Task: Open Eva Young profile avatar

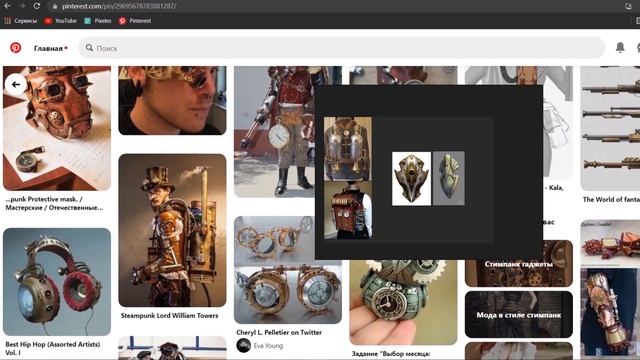Action: (244, 345)
